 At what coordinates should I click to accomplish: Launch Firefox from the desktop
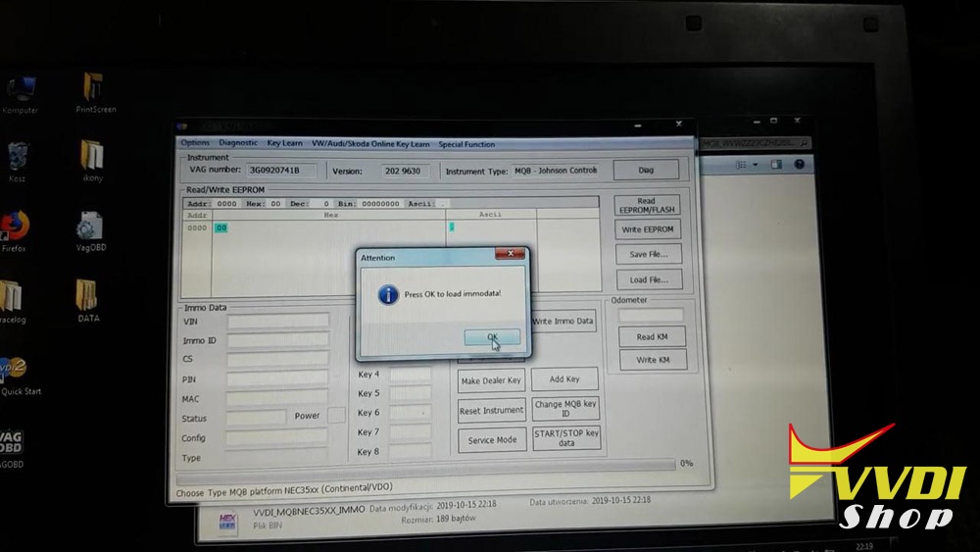coord(15,231)
